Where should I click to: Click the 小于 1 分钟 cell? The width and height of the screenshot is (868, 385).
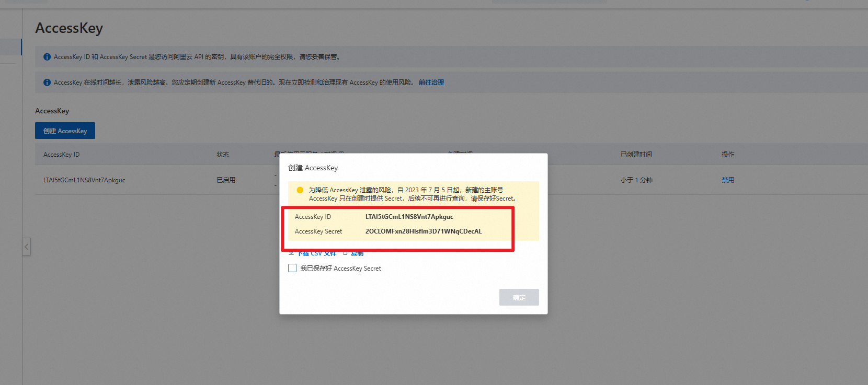[x=636, y=180]
